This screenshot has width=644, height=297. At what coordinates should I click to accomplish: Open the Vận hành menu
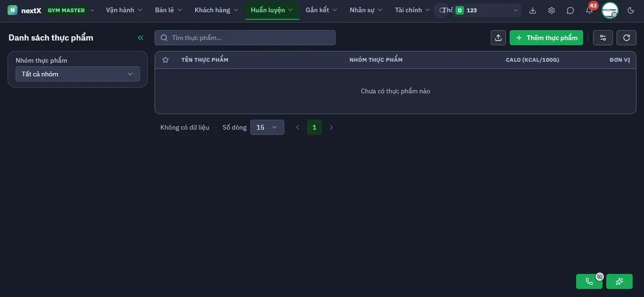[x=124, y=10]
